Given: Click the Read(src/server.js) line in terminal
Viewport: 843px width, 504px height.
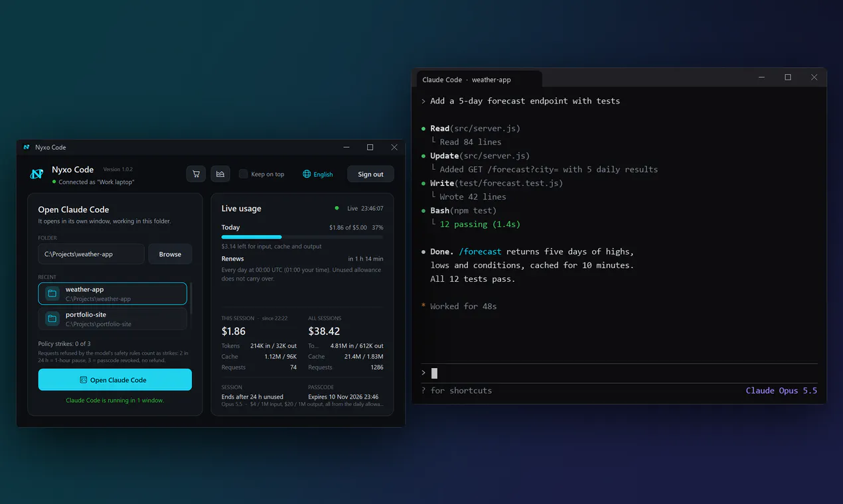Looking at the screenshot, I should 475,128.
